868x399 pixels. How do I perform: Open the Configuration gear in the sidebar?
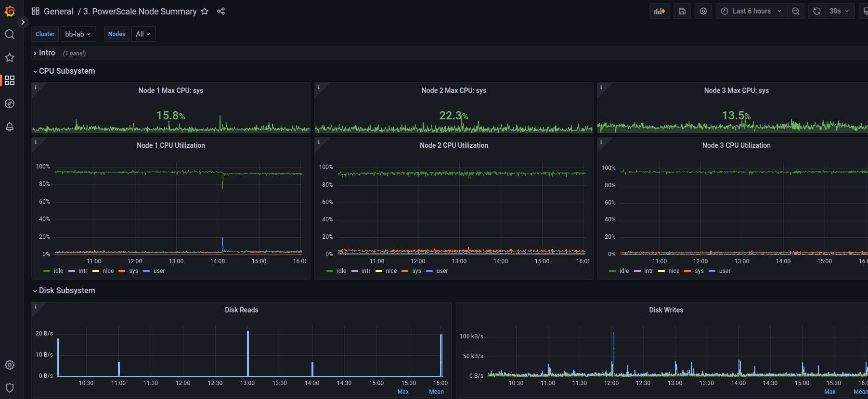[10, 365]
